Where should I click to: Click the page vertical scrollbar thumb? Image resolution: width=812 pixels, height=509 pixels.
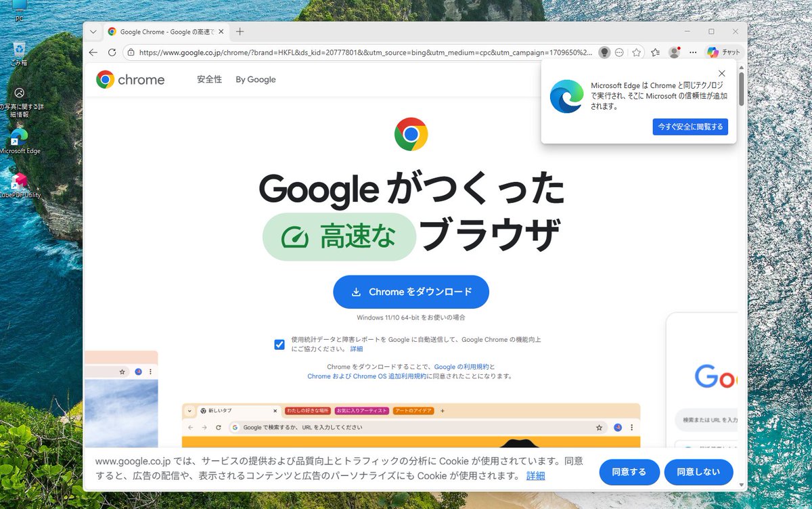(x=742, y=88)
